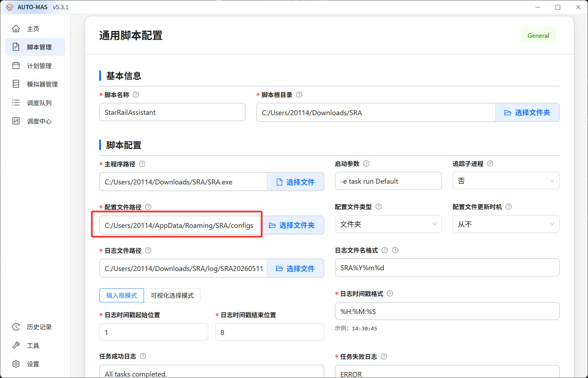Click the 脚本根目录 path input field
This screenshot has width=588, height=378.
click(x=376, y=112)
